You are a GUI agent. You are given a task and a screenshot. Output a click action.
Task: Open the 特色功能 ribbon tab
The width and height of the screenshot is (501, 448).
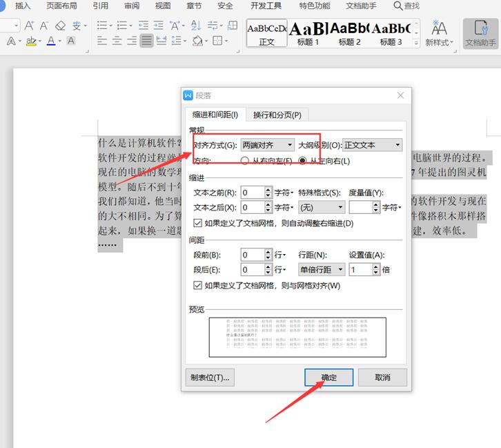[315, 6]
